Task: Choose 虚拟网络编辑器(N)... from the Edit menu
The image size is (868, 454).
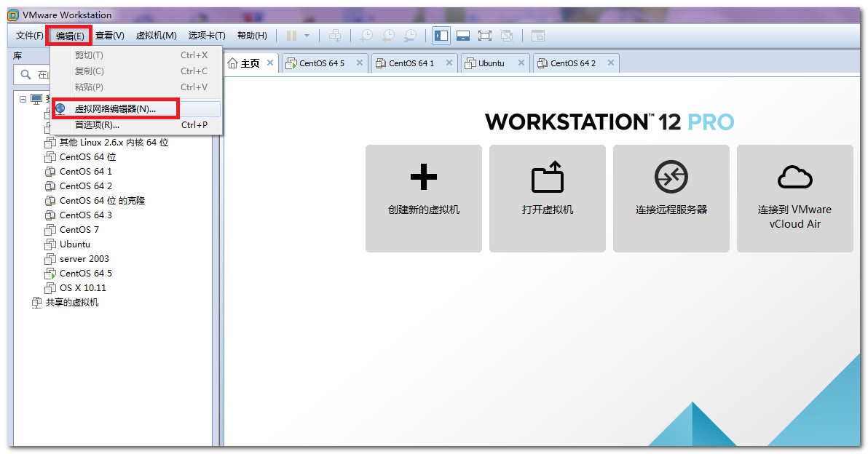Action: (x=136, y=109)
